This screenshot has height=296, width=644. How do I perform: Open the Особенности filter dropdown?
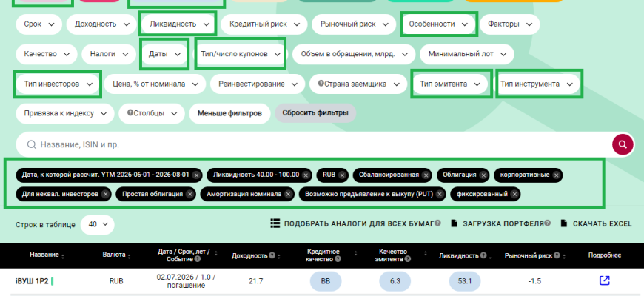click(438, 24)
